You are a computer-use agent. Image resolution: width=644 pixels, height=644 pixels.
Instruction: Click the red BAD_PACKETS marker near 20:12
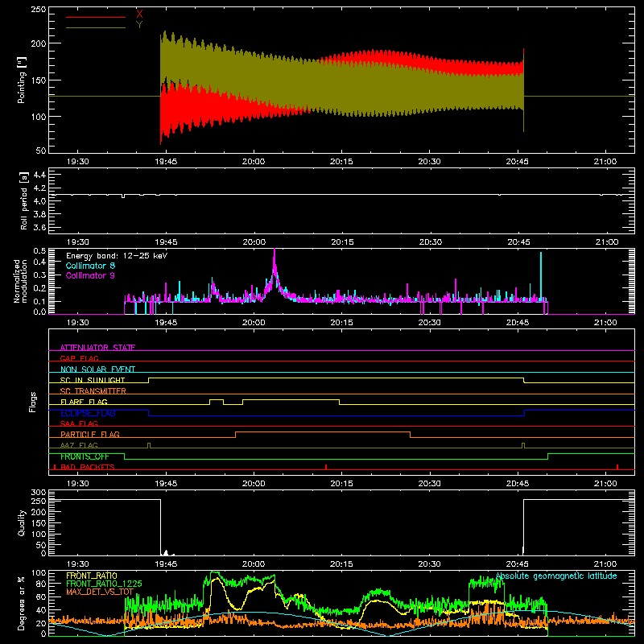pyautogui.click(x=326, y=467)
